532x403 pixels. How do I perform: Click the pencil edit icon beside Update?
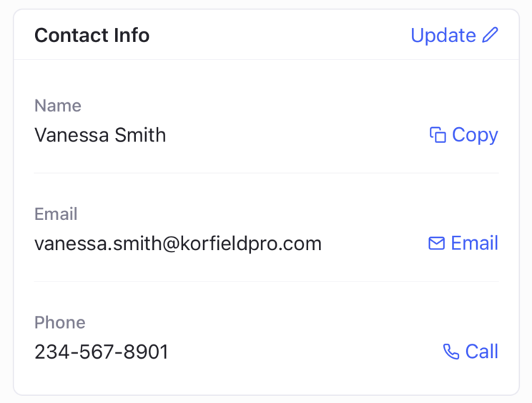tap(490, 36)
